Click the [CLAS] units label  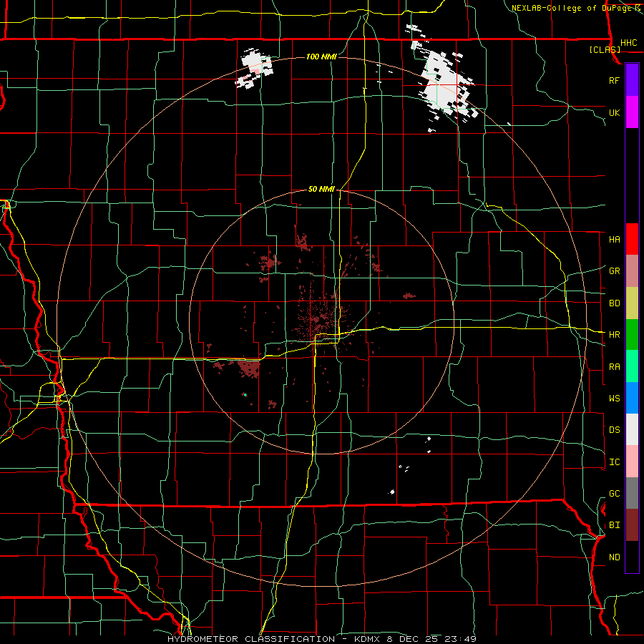pyautogui.click(x=605, y=49)
